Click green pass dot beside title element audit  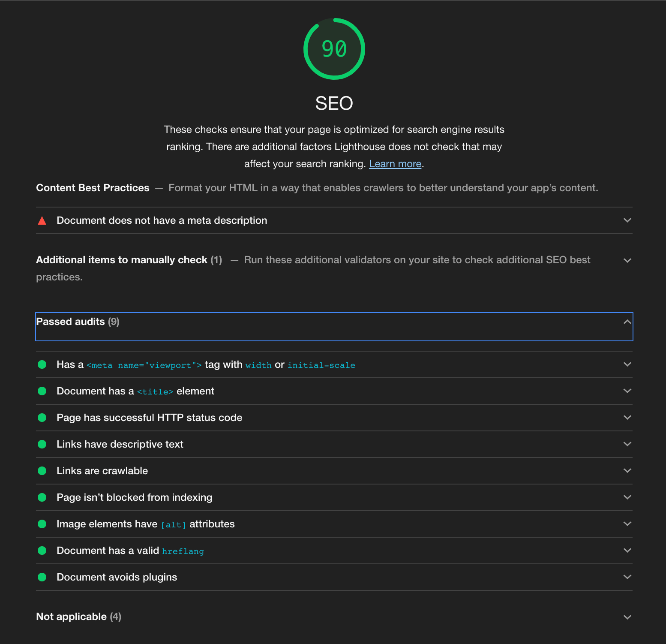pyautogui.click(x=42, y=391)
